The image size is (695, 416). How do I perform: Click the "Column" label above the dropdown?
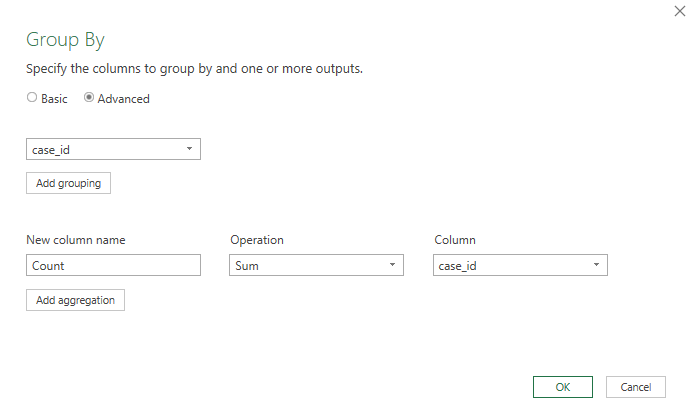click(x=455, y=240)
